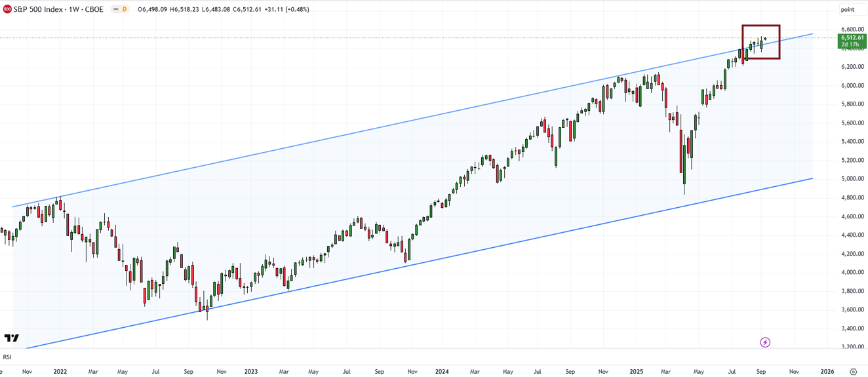Image resolution: width=868 pixels, height=377 pixels.
Task: Click the RSI indicator label
Action: click(x=7, y=357)
